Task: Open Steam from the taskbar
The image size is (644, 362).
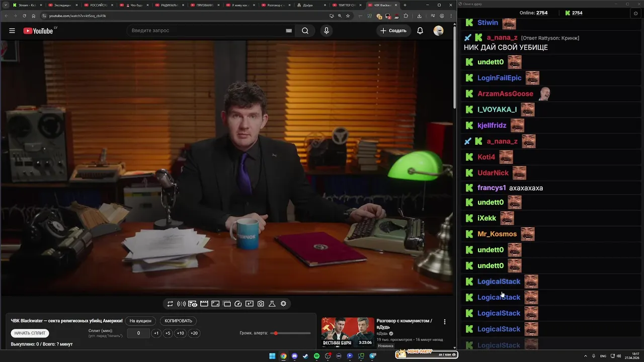Action: pos(305,356)
